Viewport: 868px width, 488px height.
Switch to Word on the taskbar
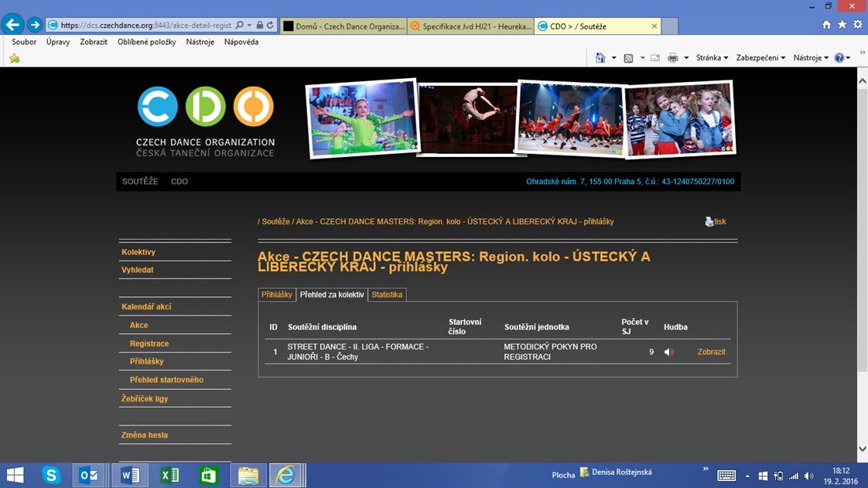point(130,476)
